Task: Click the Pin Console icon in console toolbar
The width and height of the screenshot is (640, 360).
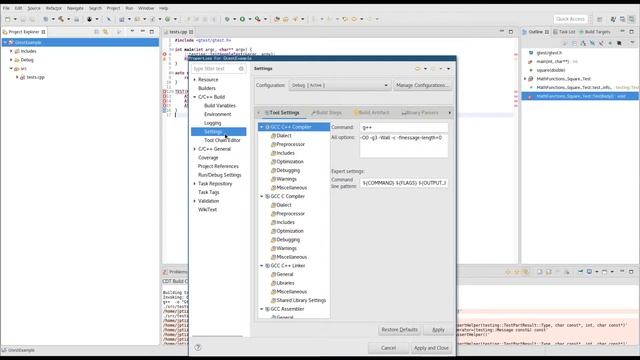Action: click(580, 271)
